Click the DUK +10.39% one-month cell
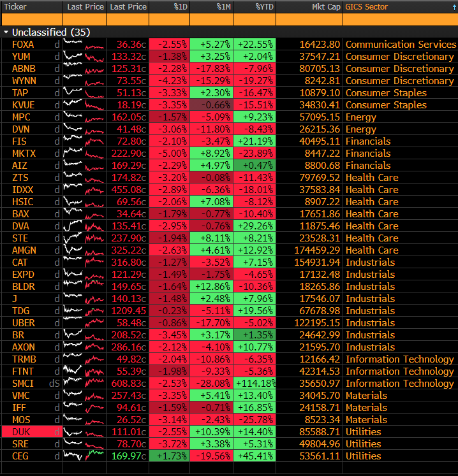The width and height of the screenshot is (458, 476). pyautogui.click(x=212, y=431)
